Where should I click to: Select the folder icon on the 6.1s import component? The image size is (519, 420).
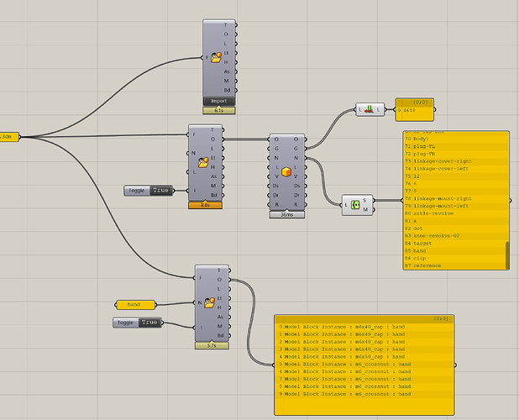[216, 57]
